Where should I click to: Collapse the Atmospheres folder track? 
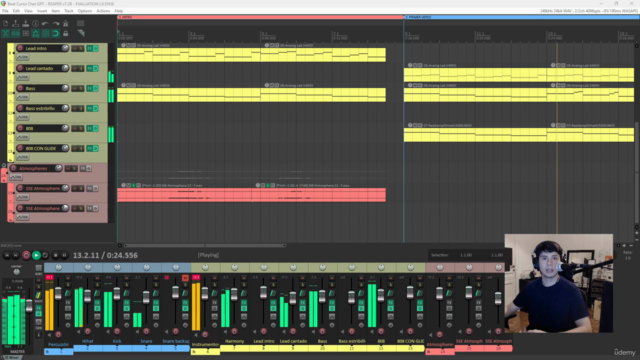click(x=4, y=166)
